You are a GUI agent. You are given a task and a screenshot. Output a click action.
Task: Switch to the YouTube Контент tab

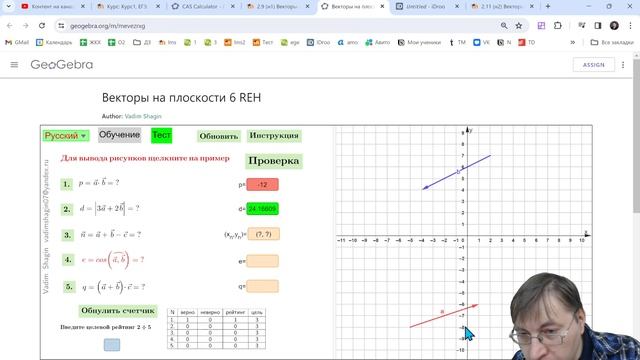click(x=53, y=7)
